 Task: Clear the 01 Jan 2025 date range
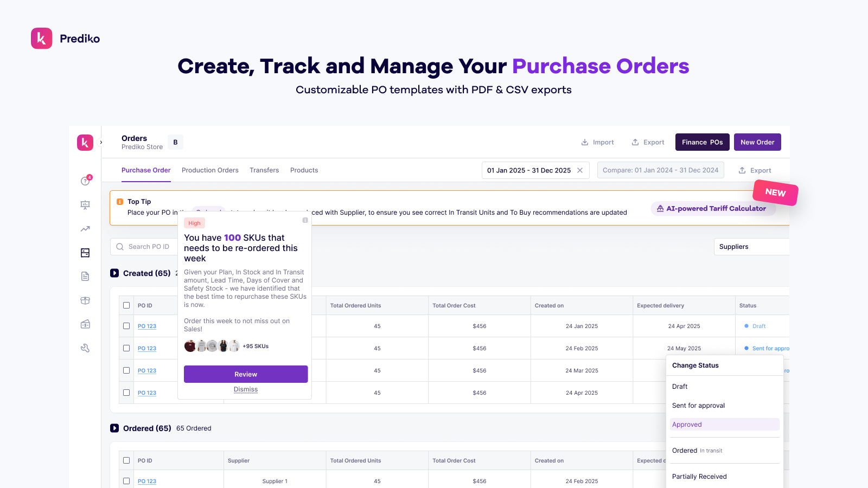580,170
